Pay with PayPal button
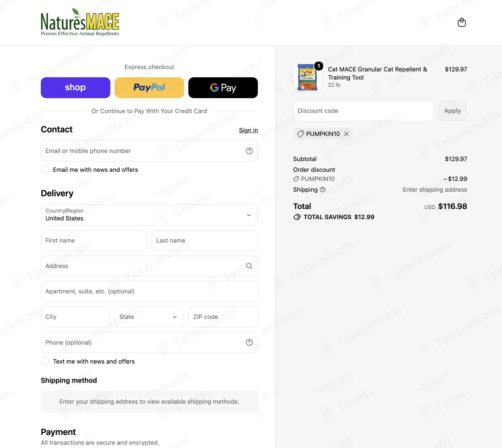The height and width of the screenshot is (448, 502). point(149,88)
